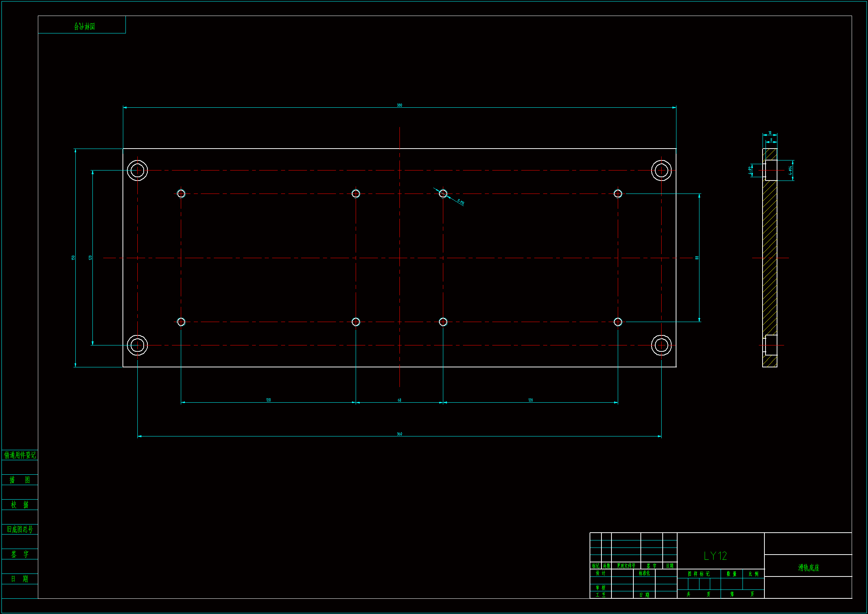Screen dimensions: 868x614
Task: Click the M6 hole leader annotation
Action: pos(460,202)
